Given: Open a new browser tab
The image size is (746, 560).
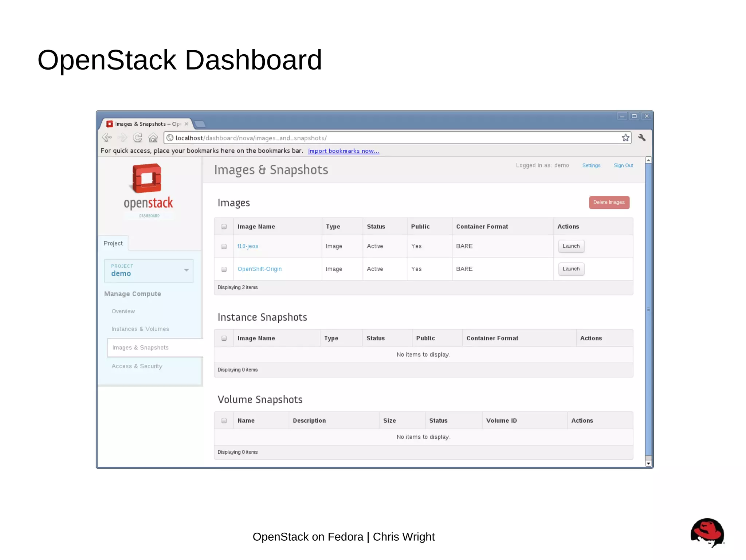Looking at the screenshot, I should click(200, 124).
